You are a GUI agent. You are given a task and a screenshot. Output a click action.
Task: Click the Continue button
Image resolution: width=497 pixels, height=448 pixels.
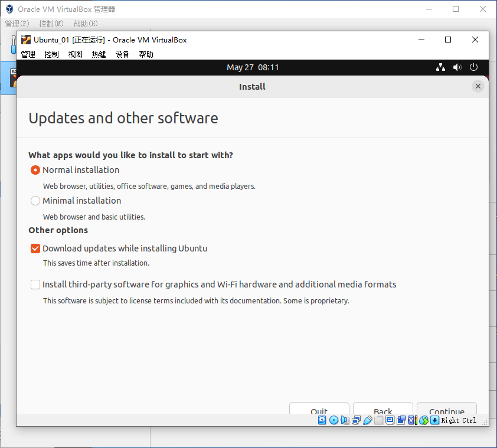tap(447, 408)
